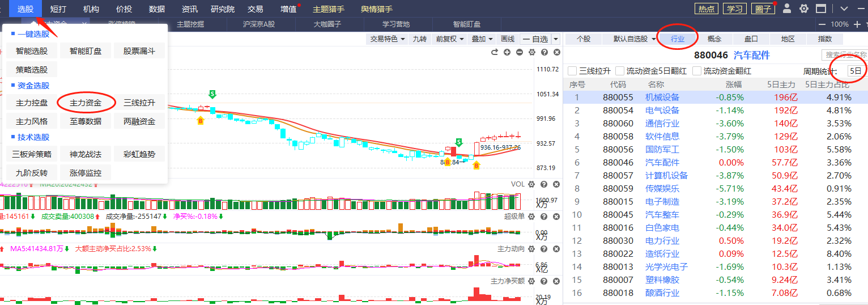Click the chart zoom-out minus icon
This screenshot has height=305, width=868.
coord(519,53)
